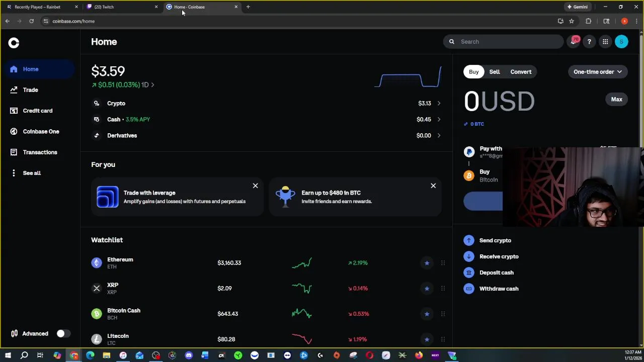Image resolution: width=644 pixels, height=362 pixels.
Task: Toggle XRP watchlist star
Action: 427,288
